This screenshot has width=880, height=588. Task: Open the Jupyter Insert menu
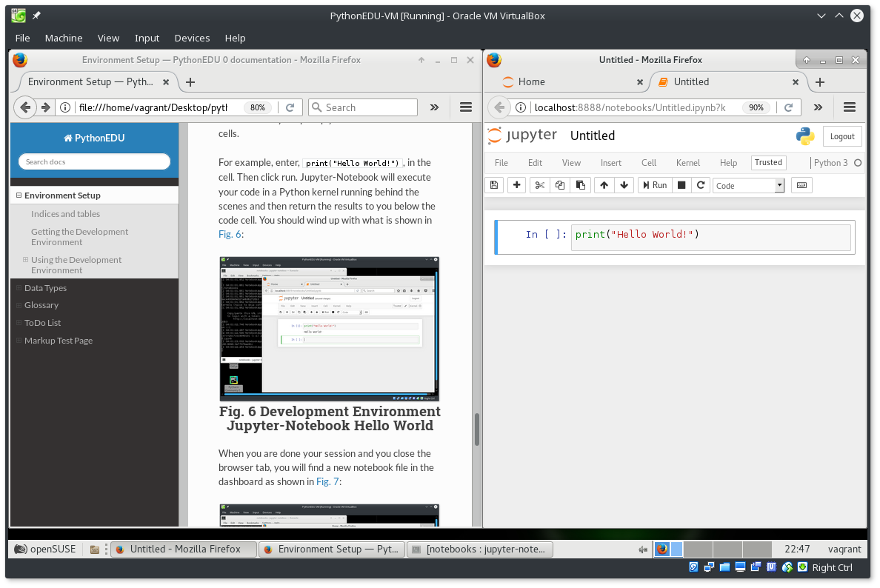tap(610, 163)
